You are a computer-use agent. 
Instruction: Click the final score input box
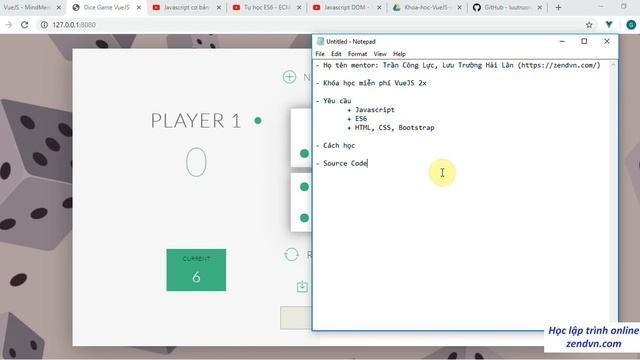(296, 318)
